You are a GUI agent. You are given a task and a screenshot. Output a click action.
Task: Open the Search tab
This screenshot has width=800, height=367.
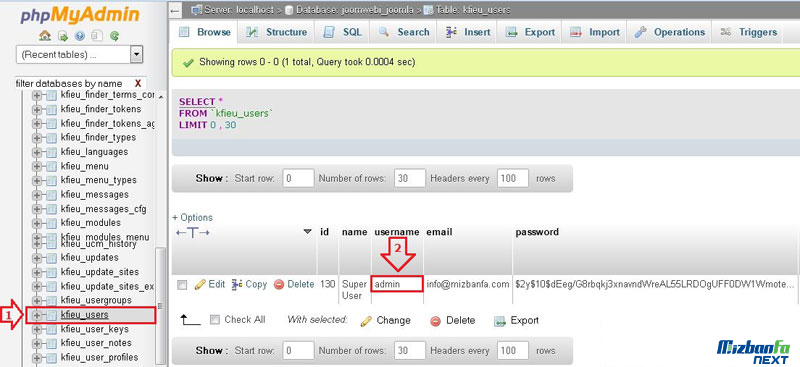point(404,32)
